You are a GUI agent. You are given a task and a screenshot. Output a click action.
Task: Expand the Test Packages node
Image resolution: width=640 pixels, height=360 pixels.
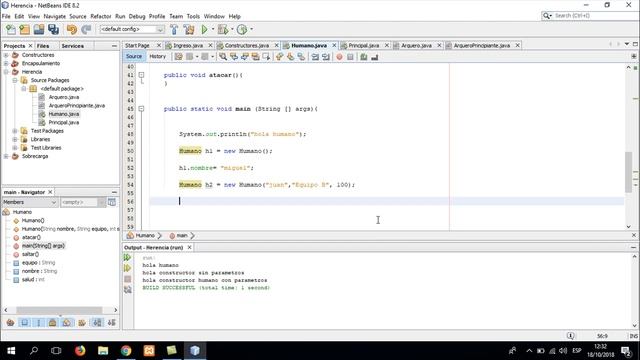point(15,131)
